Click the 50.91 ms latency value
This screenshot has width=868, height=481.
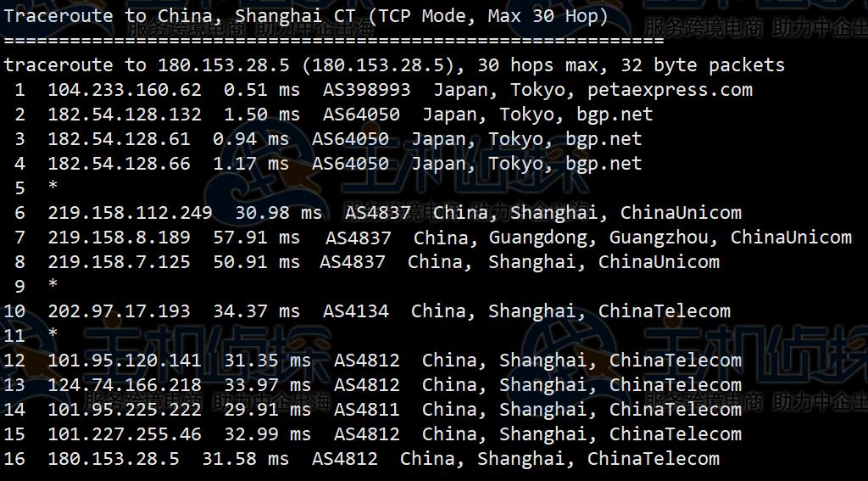click(256, 261)
